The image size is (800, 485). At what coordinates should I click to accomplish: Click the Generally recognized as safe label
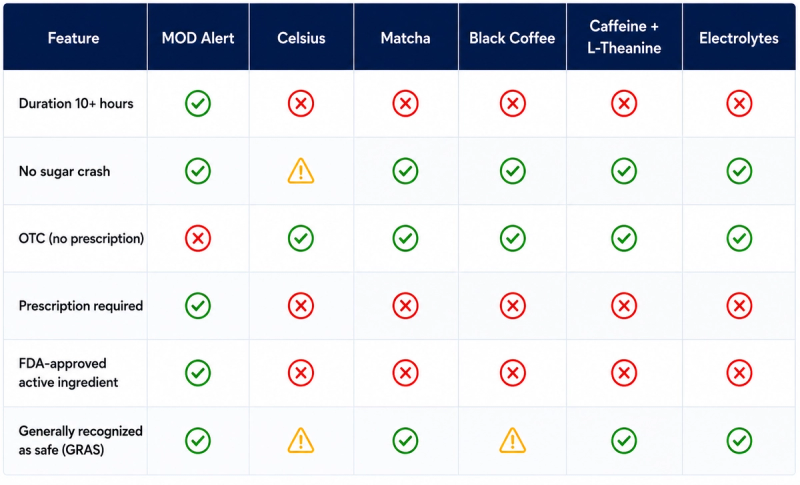pos(81,441)
